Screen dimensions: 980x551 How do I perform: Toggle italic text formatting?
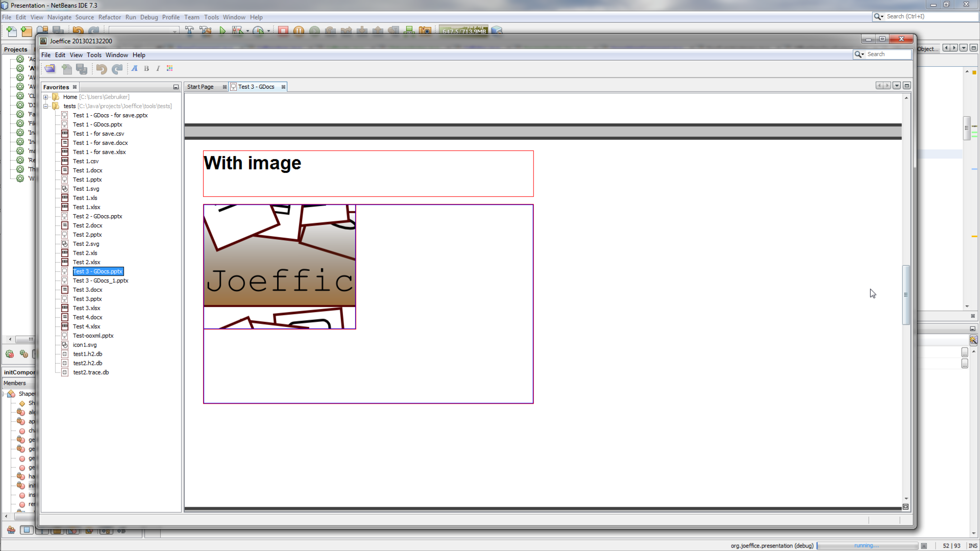(x=158, y=69)
